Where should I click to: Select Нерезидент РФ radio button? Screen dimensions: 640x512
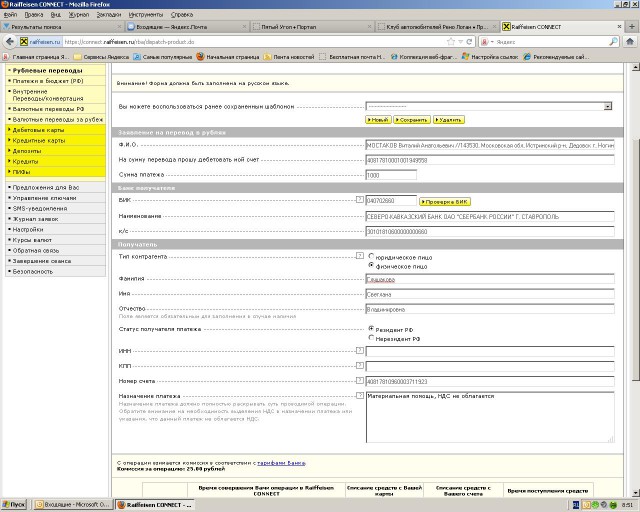coord(371,338)
